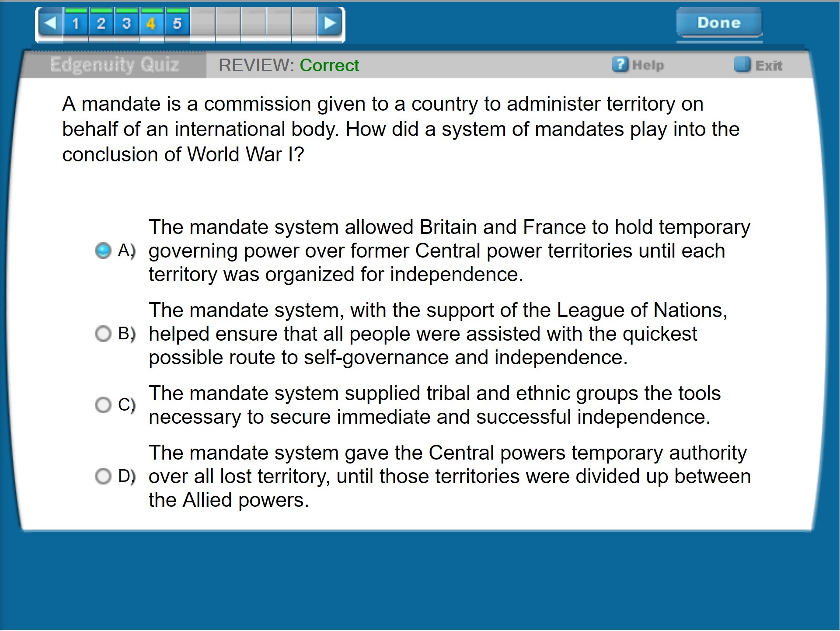Click the last empty gray question slot

pos(304,23)
